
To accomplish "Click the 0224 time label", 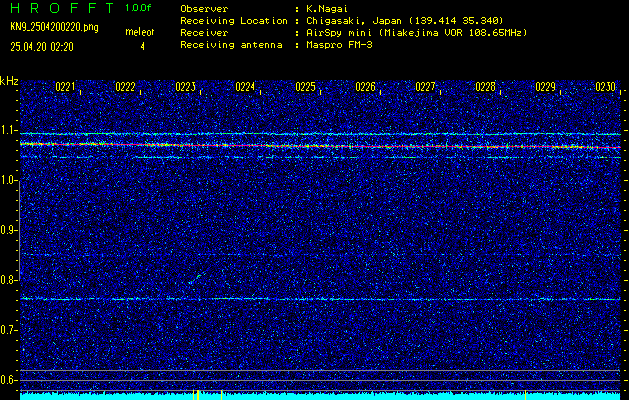I will [x=245, y=87].
